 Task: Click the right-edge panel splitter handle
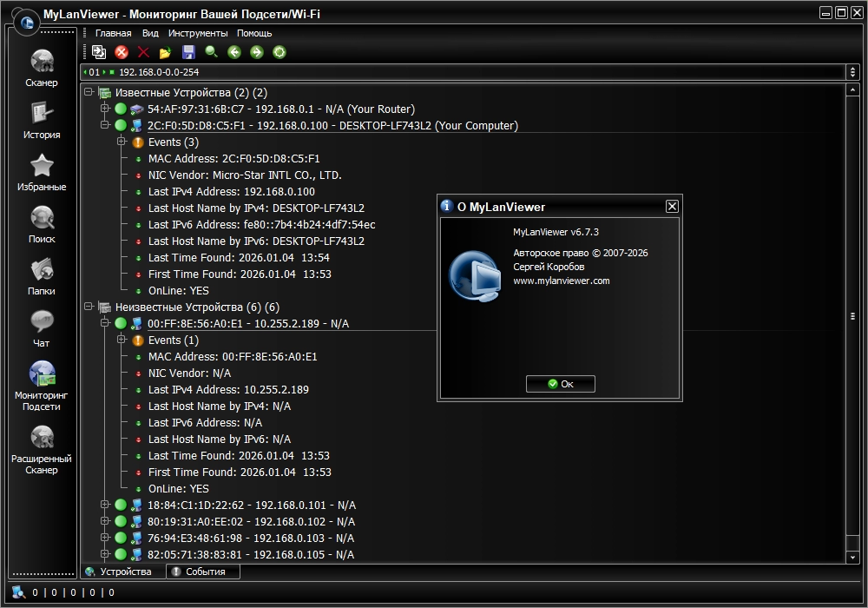tap(852, 316)
